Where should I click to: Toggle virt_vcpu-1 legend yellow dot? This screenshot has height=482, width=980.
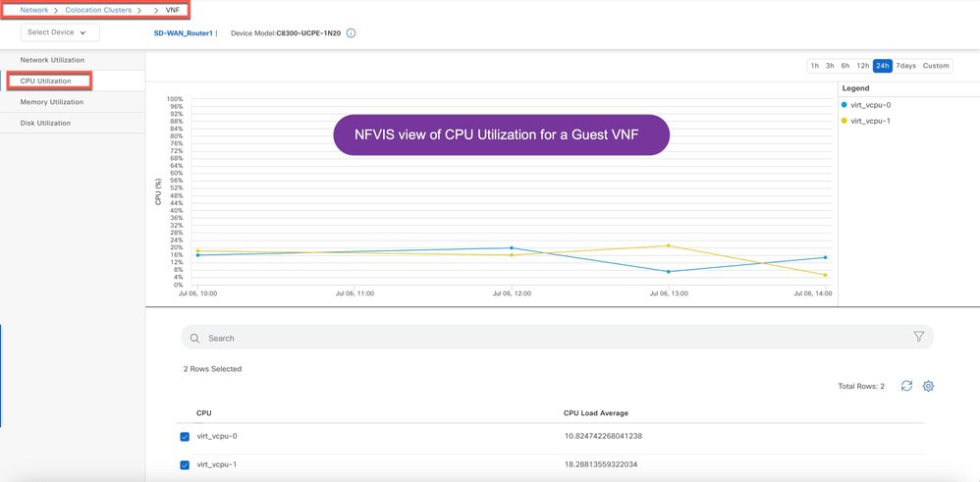[x=844, y=121]
